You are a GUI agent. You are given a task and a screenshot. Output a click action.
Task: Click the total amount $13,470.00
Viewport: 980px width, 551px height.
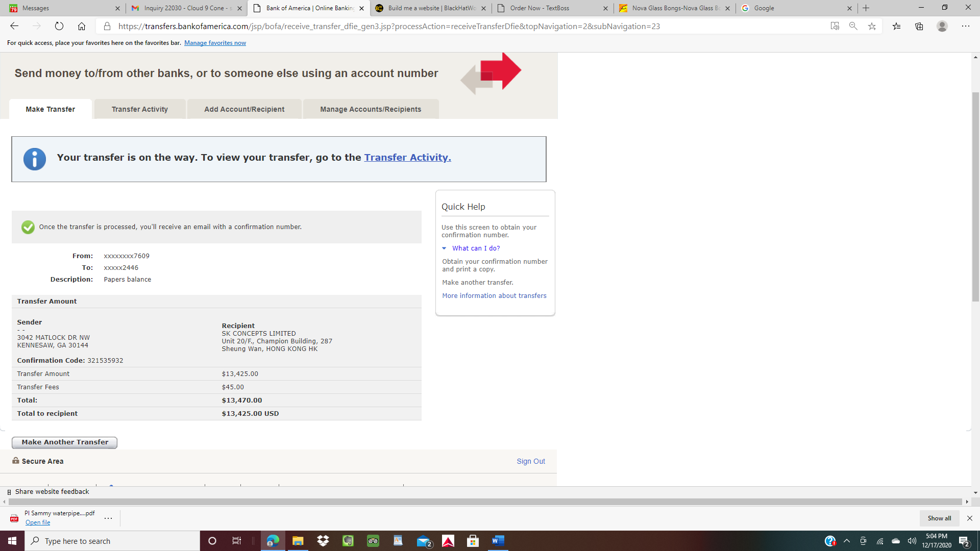(242, 400)
